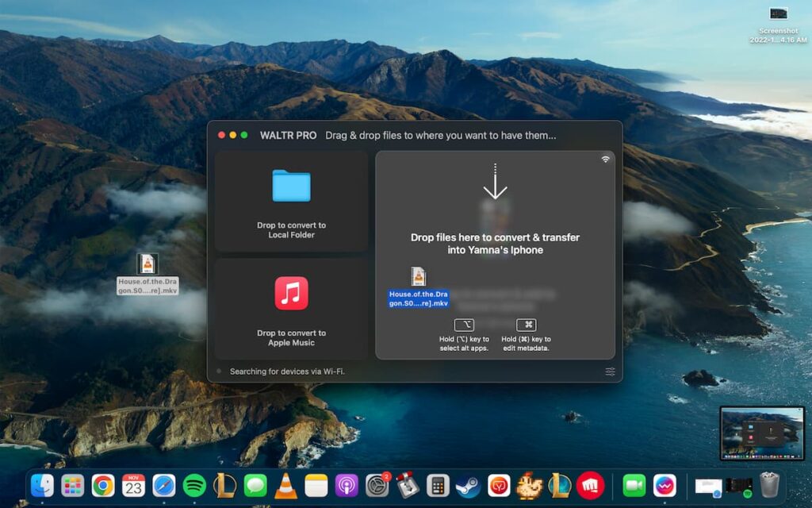Click the download arrow in the drop zone
This screenshot has width=812, height=508.
pos(495,182)
